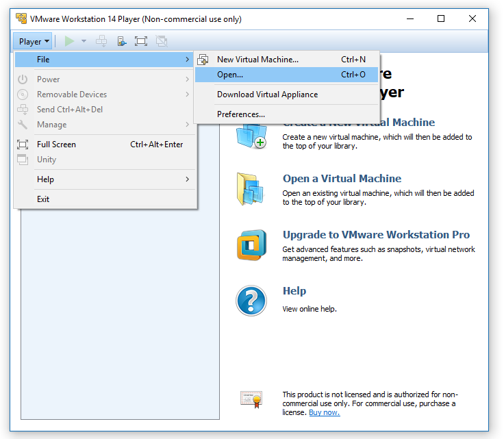This screenshot has height=439, width=504.
Task: Open the Player dropdown menu
Action: (x=33, y=41)
